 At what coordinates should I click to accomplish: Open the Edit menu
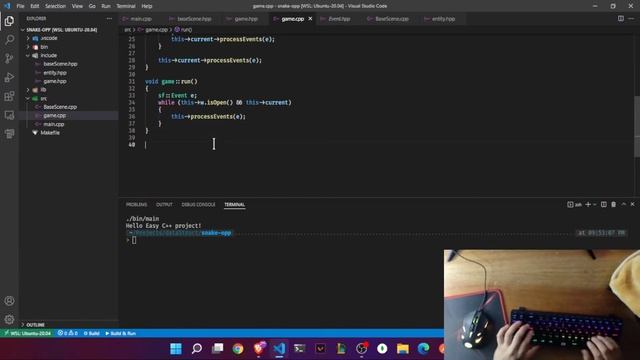[x=35, y=6]
